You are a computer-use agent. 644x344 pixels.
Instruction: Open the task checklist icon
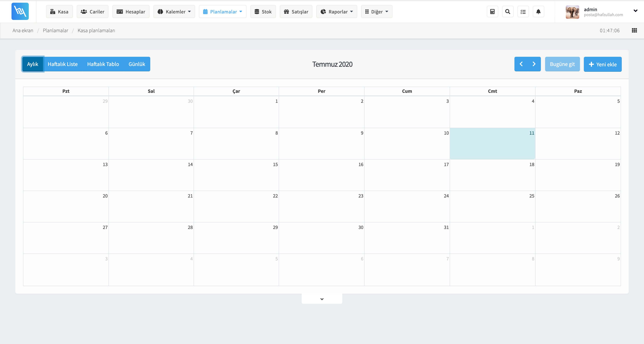523,12
